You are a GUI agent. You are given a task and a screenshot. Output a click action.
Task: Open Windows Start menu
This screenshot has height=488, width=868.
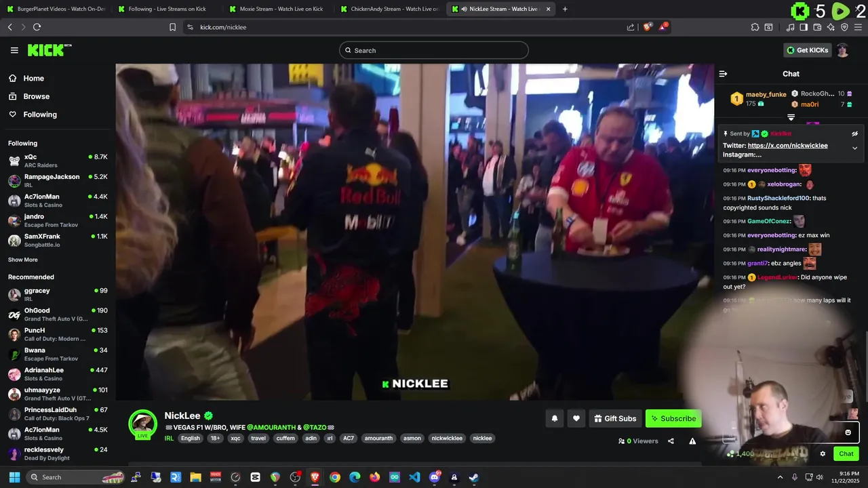tap(14, 477)
